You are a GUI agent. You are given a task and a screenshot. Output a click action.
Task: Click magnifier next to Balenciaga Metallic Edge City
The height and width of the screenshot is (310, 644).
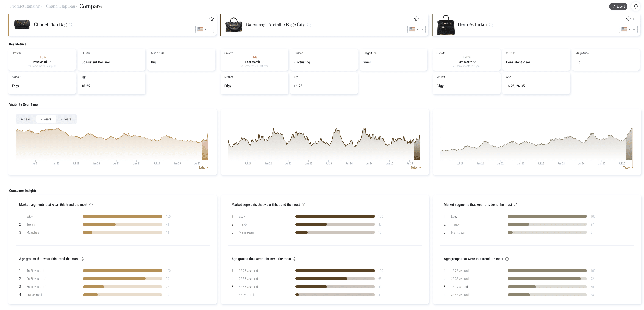click(x=309, y=25)
